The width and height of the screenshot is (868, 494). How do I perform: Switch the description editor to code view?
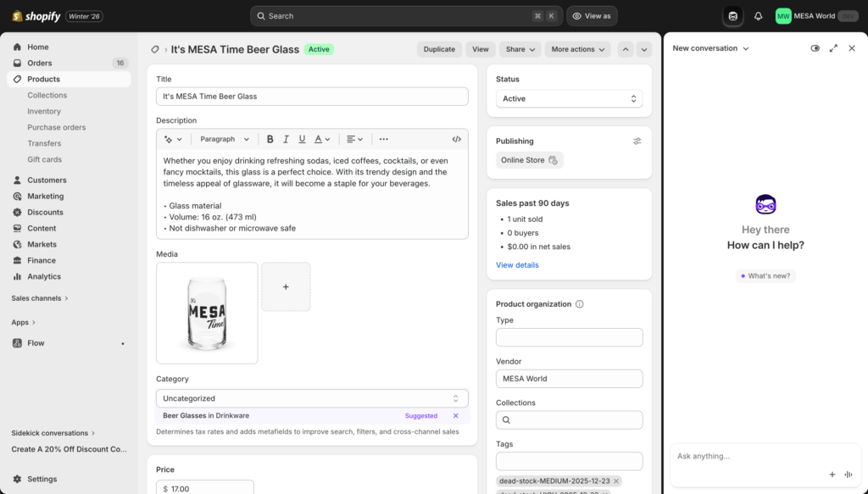tap(456, 138)
